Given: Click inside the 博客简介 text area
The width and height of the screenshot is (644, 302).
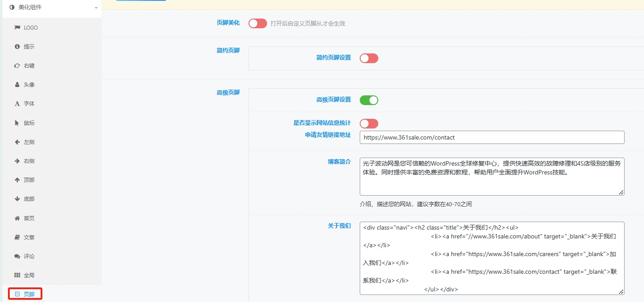Looking at the screenshot, I should coord(492,177).
